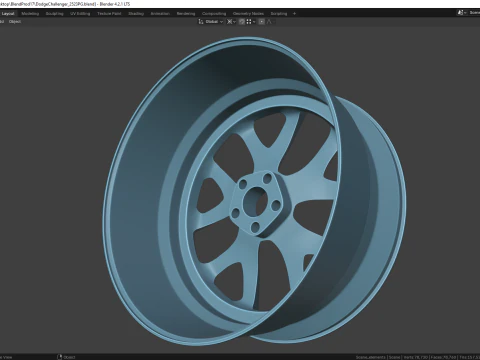The width and height of the screenshot is (480, 360).
Task: Switch to the Scripting workspace
Action: point(279,14)
